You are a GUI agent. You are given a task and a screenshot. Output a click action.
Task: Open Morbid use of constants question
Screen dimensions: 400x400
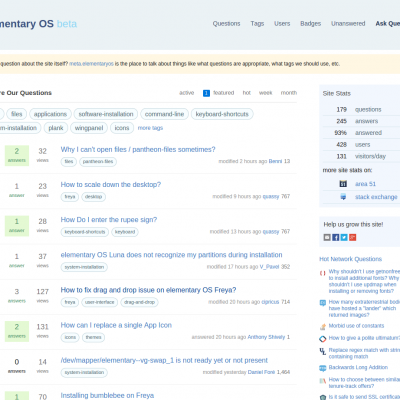click(x=356, y=326)
